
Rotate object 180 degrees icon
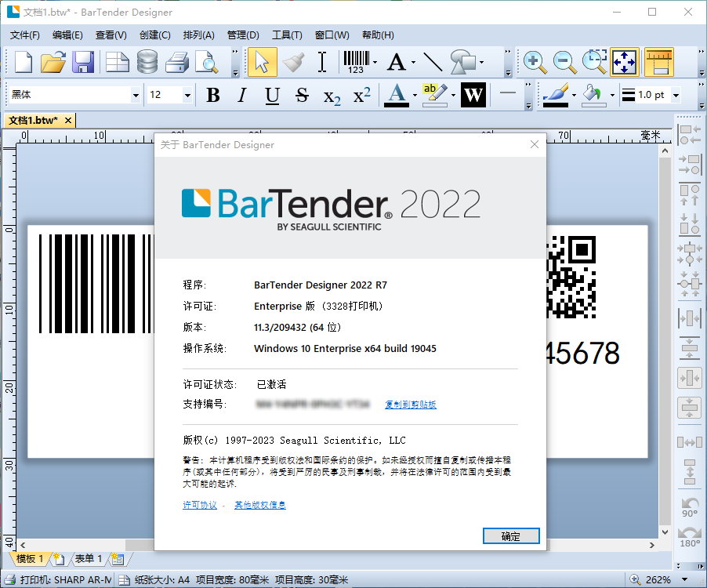[690, 536]
